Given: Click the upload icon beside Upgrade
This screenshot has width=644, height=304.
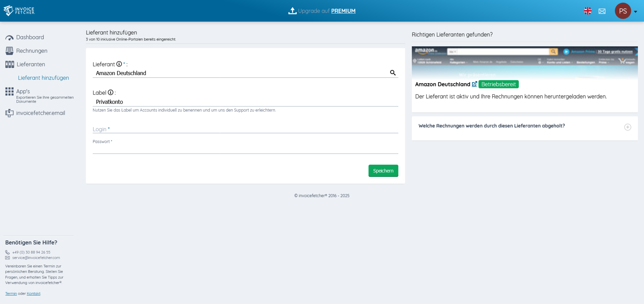Looking at the screenshot, I should [x=292, y=11].
